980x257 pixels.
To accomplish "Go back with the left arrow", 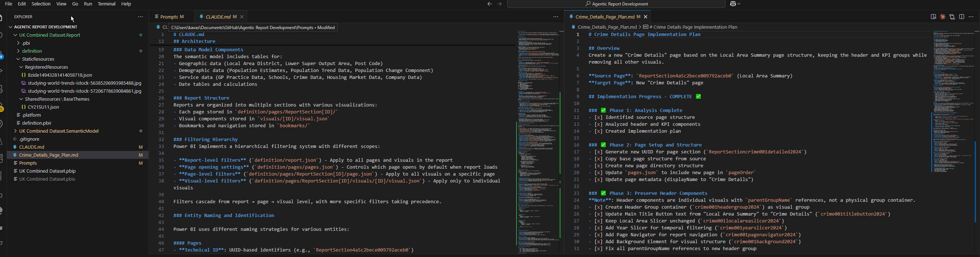I will pos(490,4).
